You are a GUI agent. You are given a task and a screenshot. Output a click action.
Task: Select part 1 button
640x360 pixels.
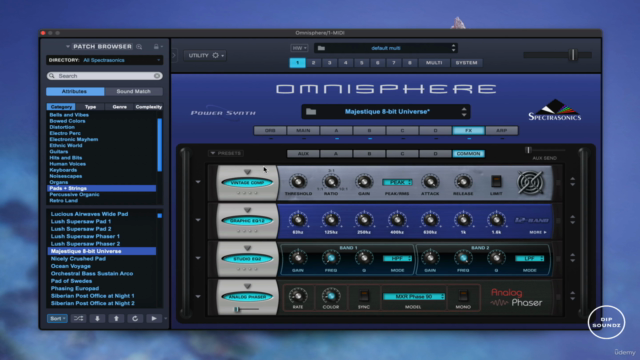tap(298, 63)
